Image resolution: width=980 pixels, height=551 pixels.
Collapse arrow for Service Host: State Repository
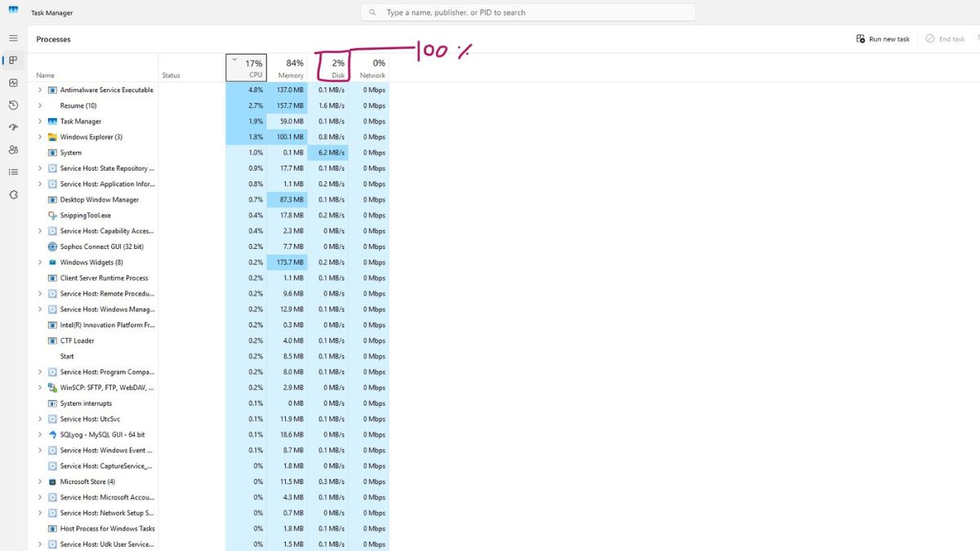click(40, 168)
